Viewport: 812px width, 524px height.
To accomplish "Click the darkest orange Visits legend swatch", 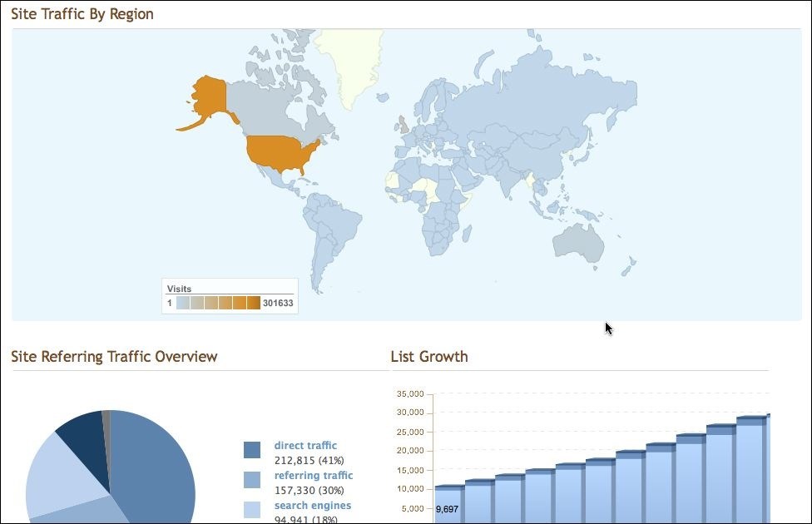I will 254,303.
